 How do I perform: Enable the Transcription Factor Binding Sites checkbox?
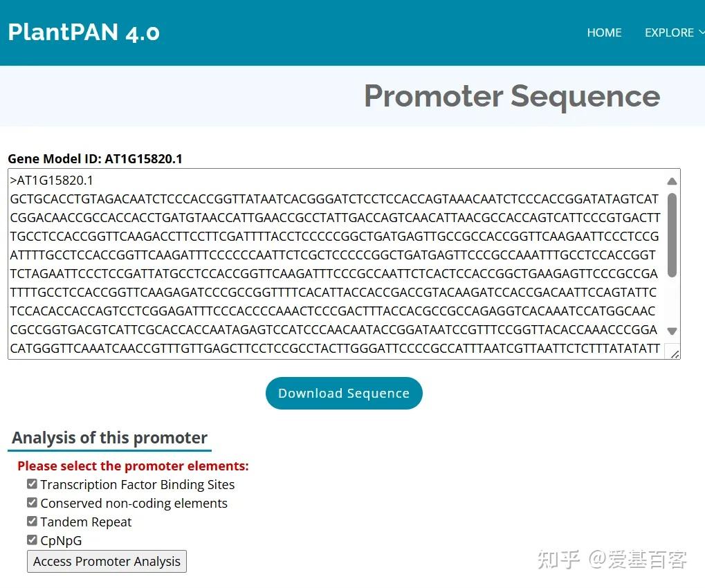(32, 484)
